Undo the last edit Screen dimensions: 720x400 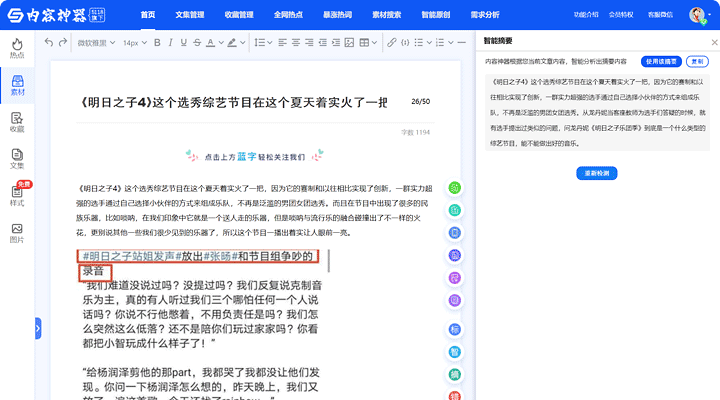coord(49,42)
